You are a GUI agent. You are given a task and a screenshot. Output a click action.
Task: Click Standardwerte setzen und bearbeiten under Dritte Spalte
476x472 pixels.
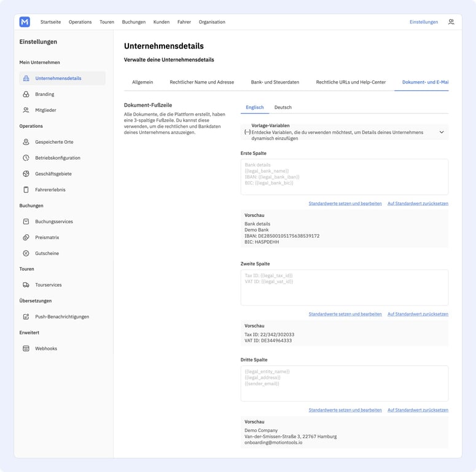tap(345, 410)
